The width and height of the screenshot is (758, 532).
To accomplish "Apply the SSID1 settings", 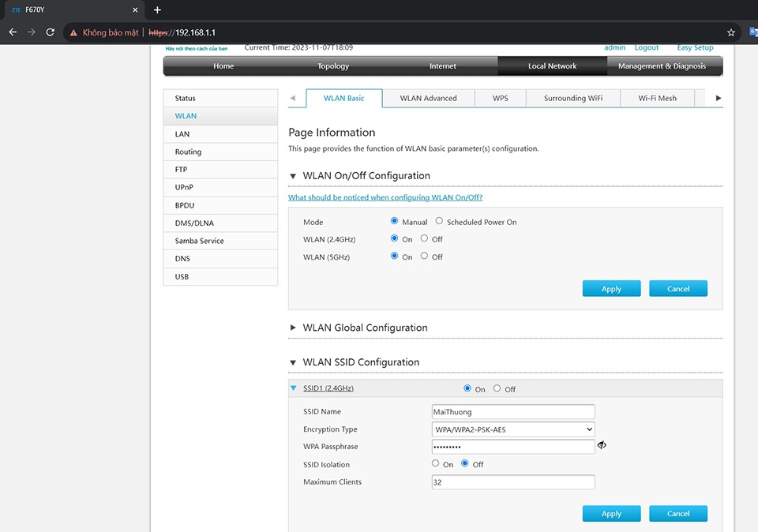I will 611,514.
